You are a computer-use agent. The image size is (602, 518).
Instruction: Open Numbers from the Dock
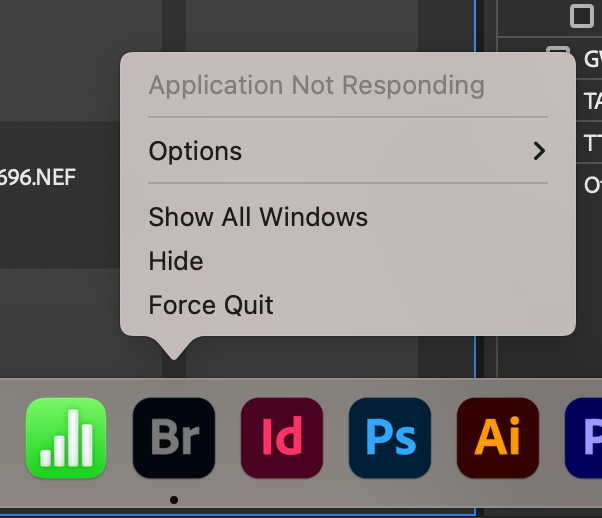[66, 438]
